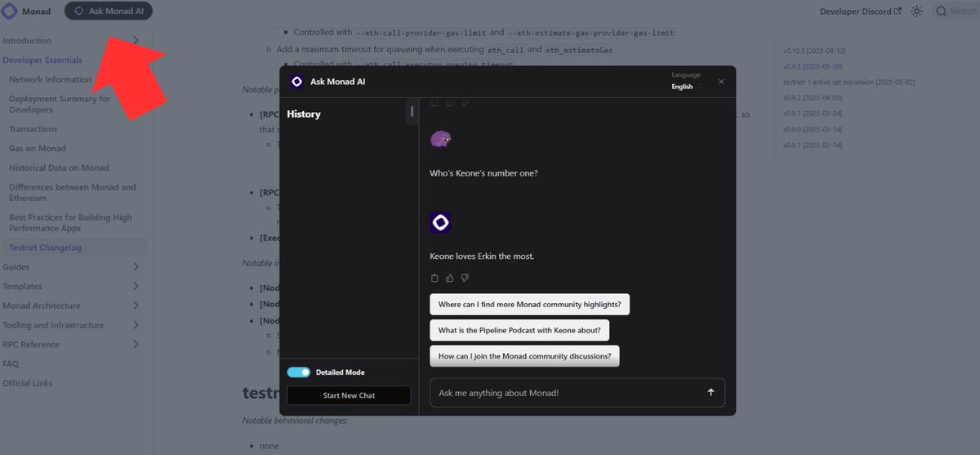Viewport: 980px width, 455px height.
Task: Expand the Monad Architecture chevron
Action: [x=136, y=306]
